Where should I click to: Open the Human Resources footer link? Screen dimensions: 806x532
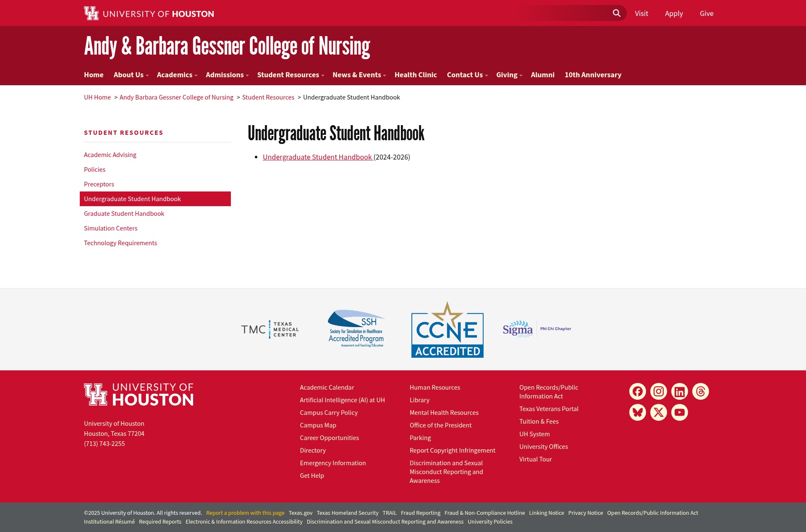pos(435,388)
